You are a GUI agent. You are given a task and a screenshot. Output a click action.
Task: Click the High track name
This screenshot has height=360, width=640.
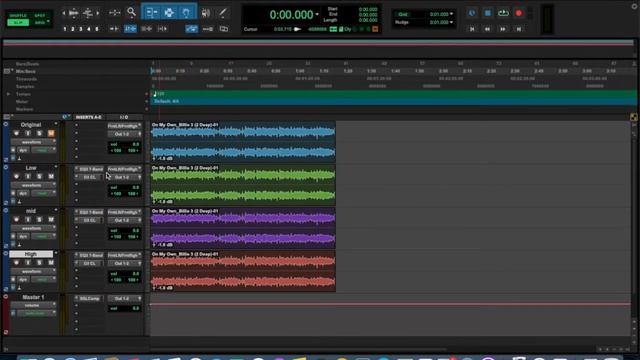click(31, 254)
